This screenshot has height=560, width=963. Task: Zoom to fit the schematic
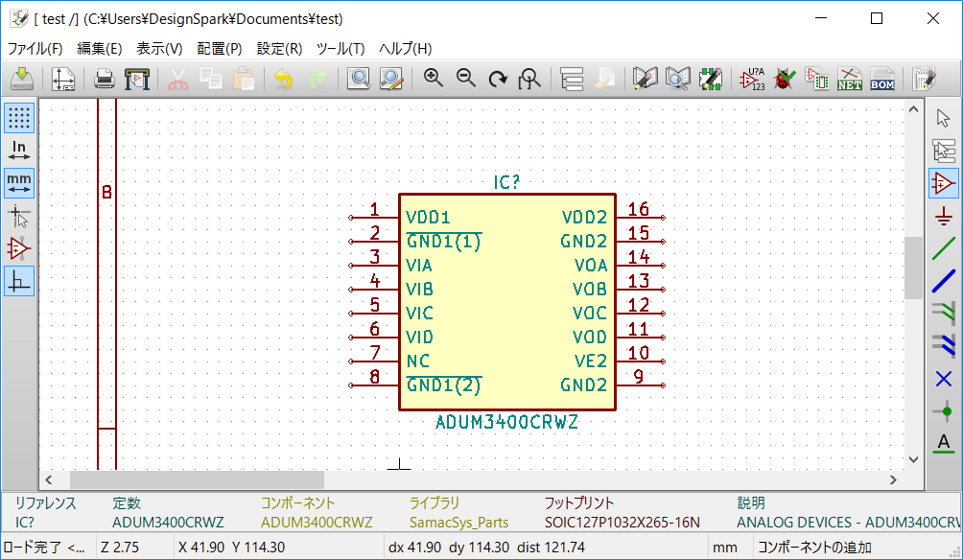tap(529, 79)
